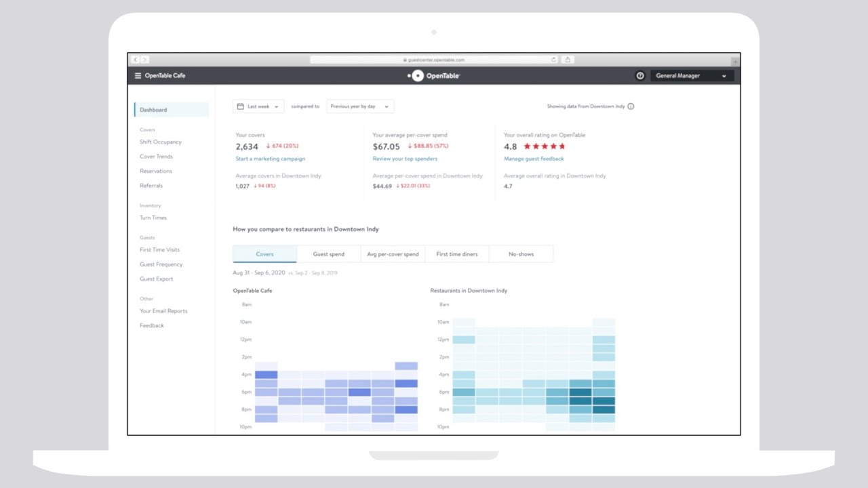Image resolution: width=868 pixels, height=488 pixels.
Task: Open Feedback in sidebar
Action: coord(152,325)
